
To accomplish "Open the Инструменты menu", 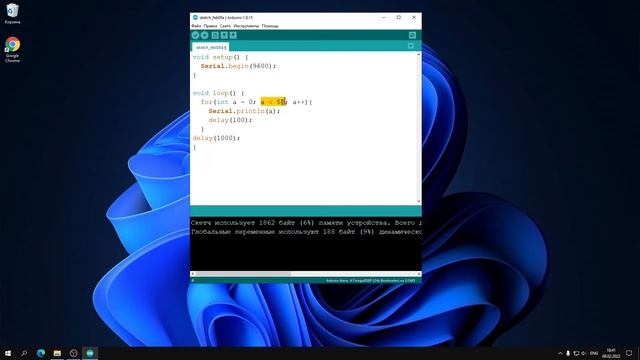I will coord(246,26).
